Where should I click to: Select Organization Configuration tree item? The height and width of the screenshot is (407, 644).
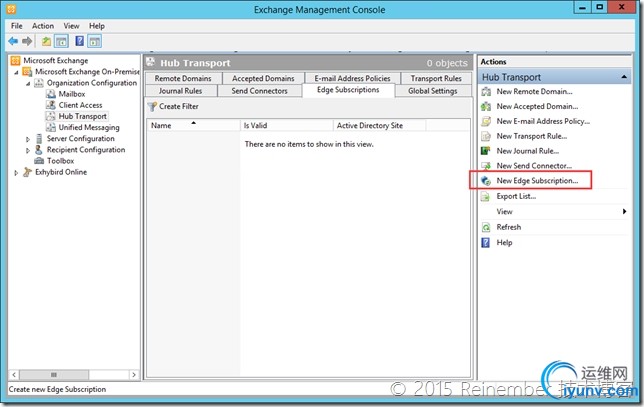pyautogui.click(x=92, y=83)
